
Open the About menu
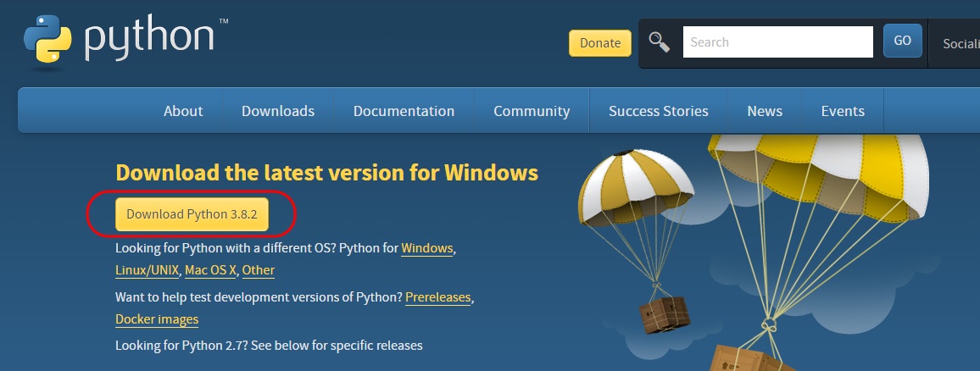[x=183, y=111]
